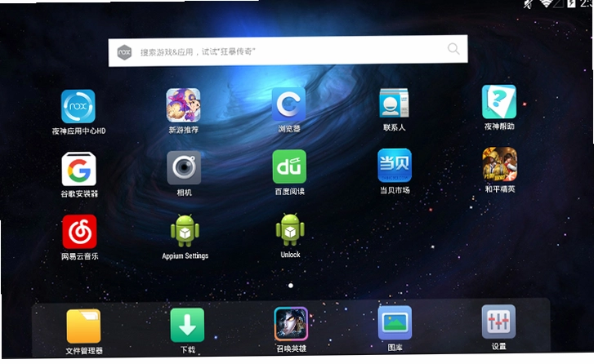The image size is (594, 364).
Task: Launch the 谷歌安装器 Google installer
Action: [78, 169]
